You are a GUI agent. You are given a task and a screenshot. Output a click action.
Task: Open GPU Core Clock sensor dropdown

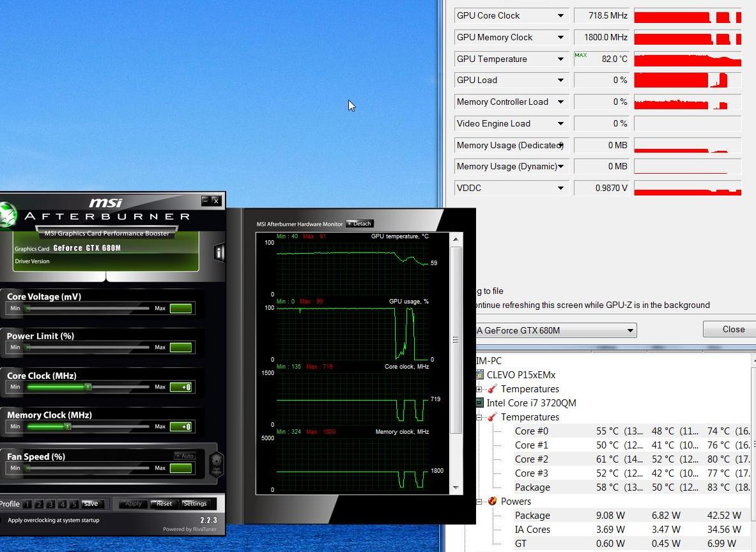pos(560,15)
